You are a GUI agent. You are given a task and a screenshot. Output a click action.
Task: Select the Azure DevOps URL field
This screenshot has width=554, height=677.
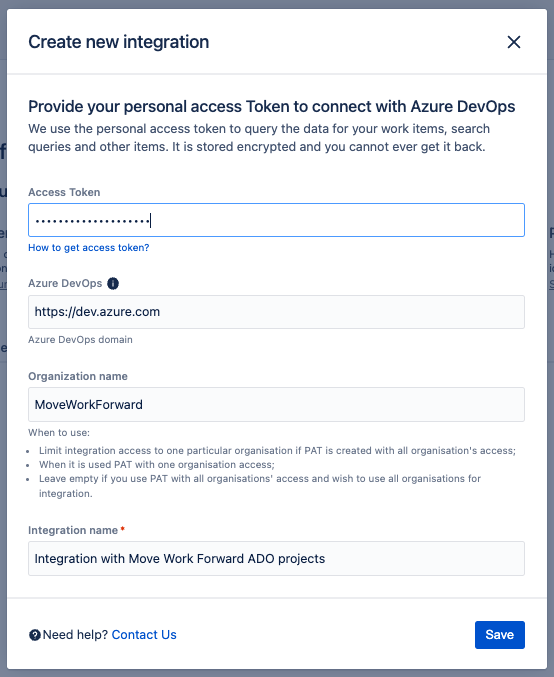(x=276, y=312)
